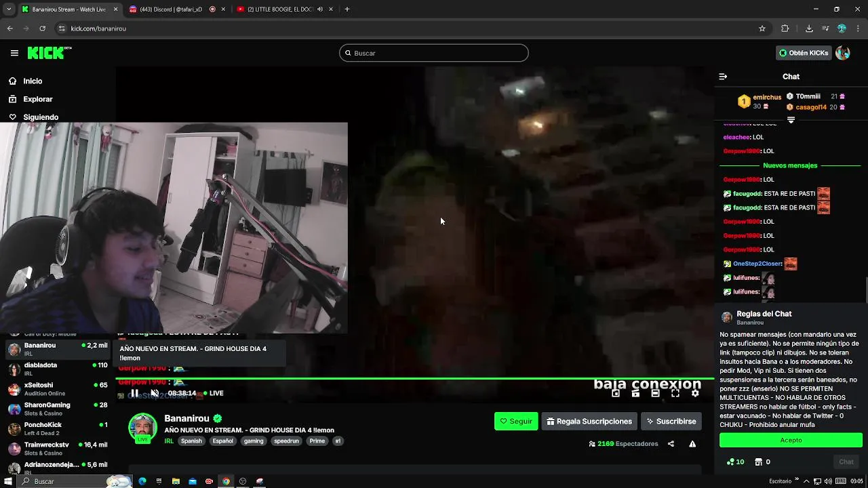Toggle theater mode in player
The image size is (868, 488).
(x=655, y=393)
